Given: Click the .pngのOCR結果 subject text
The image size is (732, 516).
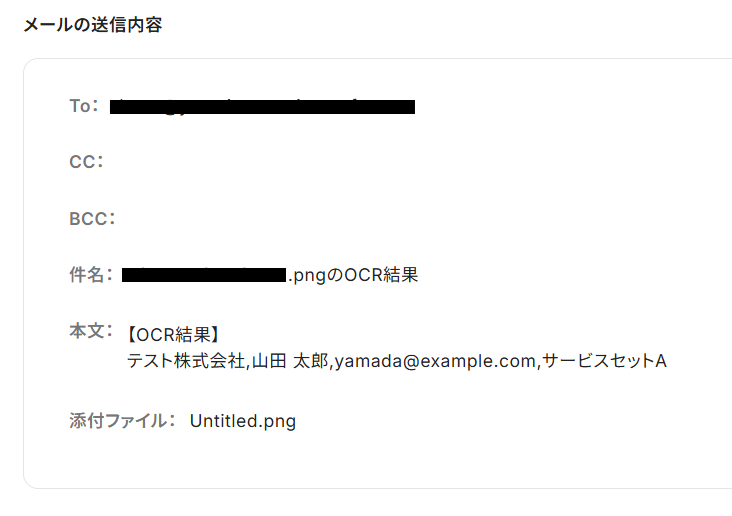Looking at the screenshot, I should (353, 275).
